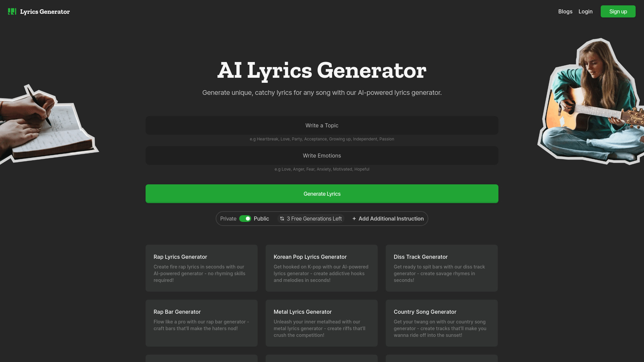Click the Write a Topic input field
Viewport: 644px width, 362px height.
(322, 125)
